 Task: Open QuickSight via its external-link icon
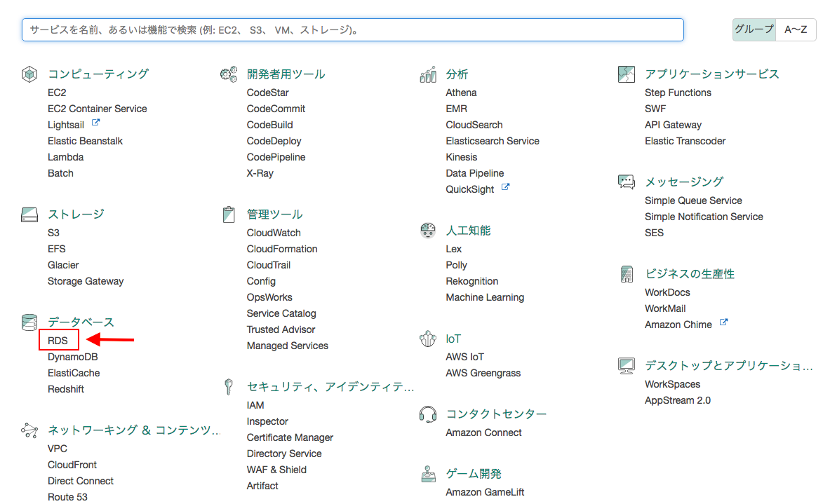[506, 188]
